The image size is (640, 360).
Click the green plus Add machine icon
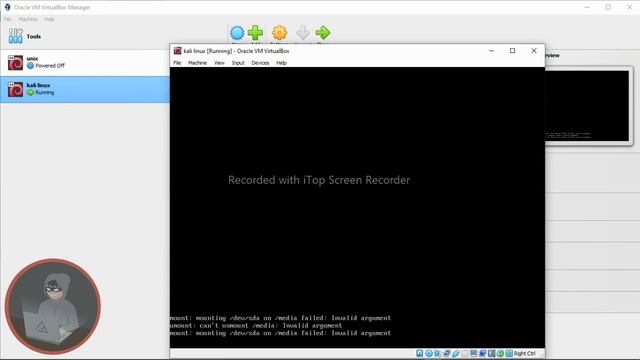[256, 33]
